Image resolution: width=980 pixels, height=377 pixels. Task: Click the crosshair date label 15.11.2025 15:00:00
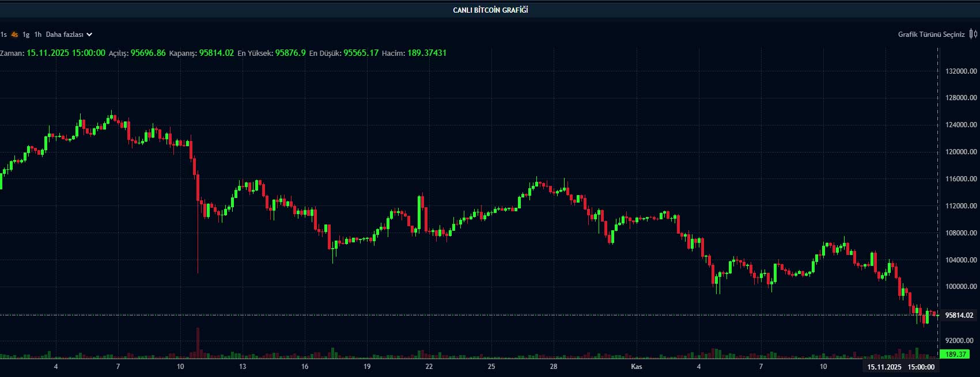tap(901, 367)
